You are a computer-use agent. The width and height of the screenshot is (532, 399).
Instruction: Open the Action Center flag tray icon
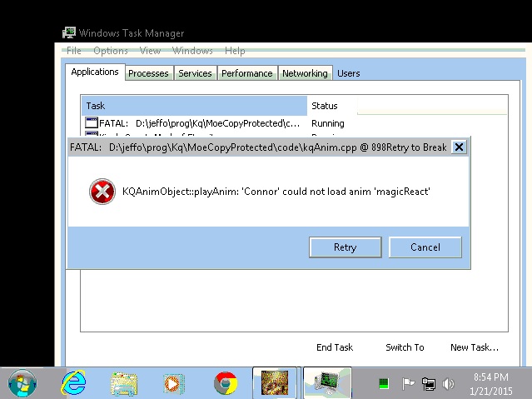pos(408,384)
